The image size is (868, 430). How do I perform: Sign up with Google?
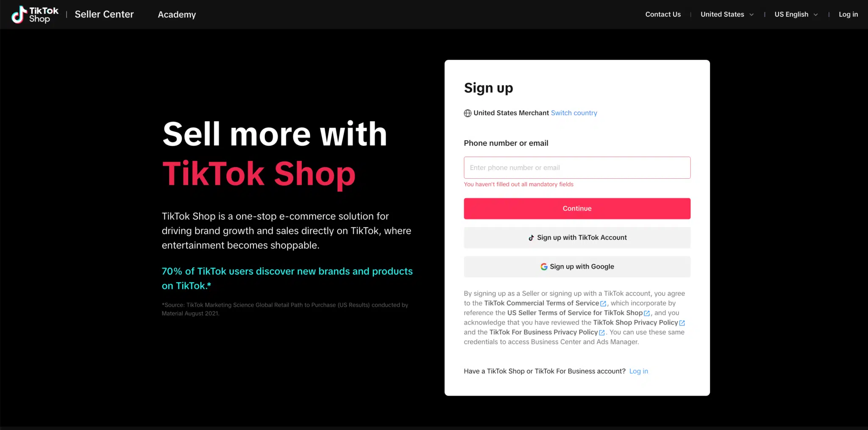coord(577,266)
